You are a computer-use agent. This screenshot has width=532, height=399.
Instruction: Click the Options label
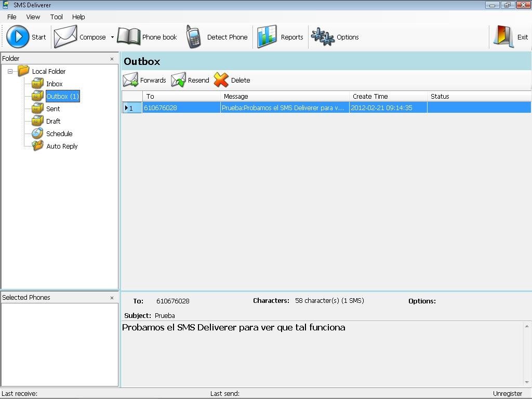(348, 37)
